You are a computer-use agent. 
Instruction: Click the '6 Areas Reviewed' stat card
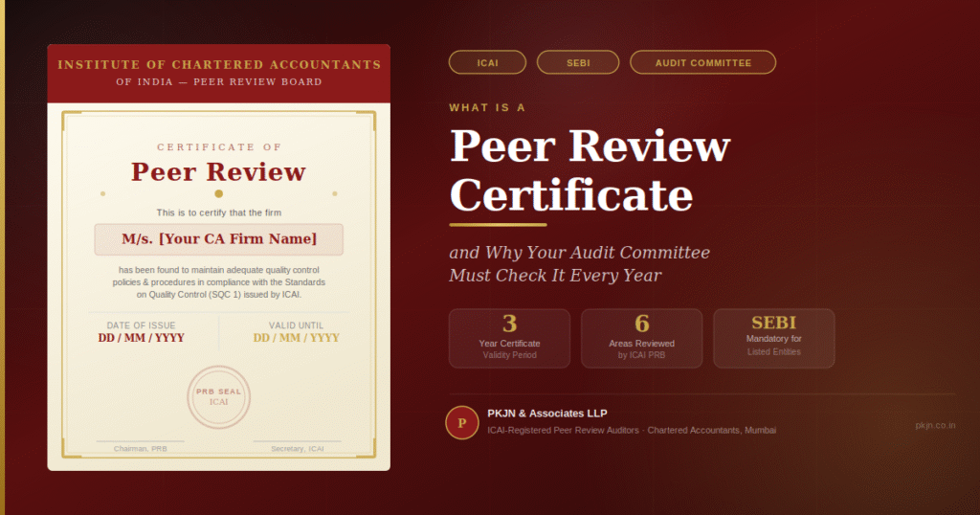point(642,338)
